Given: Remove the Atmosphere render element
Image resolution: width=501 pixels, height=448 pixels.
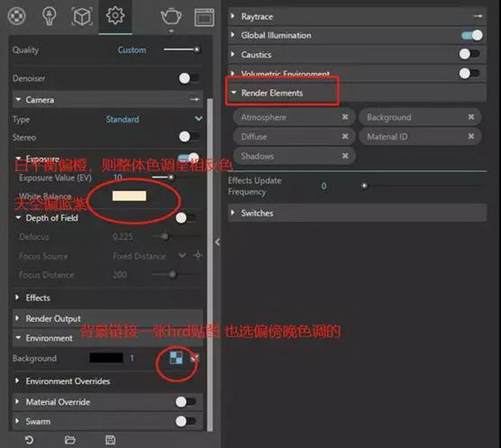Looking at the screenshot, I should (345, 117).
